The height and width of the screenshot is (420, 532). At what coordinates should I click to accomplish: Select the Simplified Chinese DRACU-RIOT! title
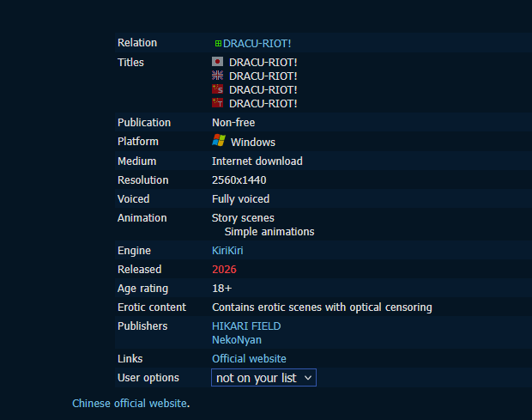263,90
